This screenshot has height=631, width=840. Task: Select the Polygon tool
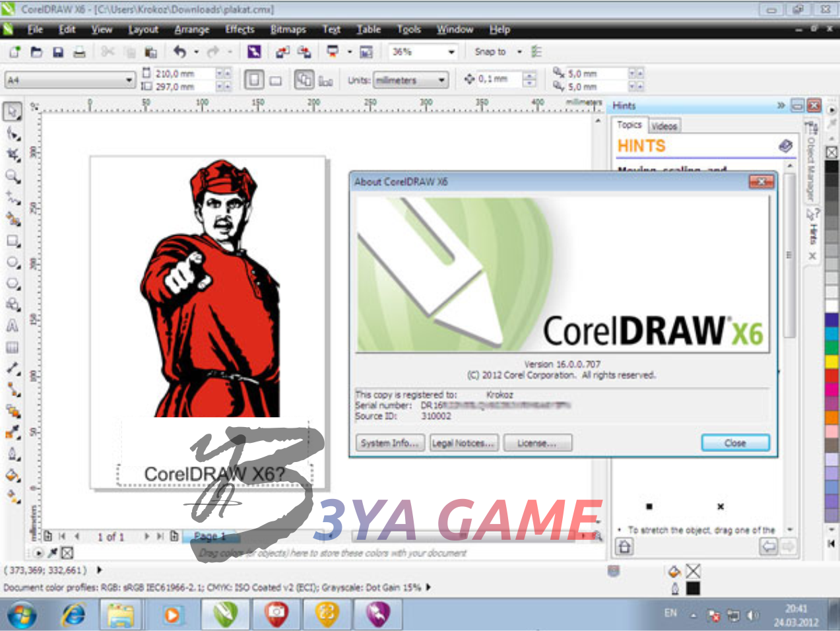pos(13,283)
